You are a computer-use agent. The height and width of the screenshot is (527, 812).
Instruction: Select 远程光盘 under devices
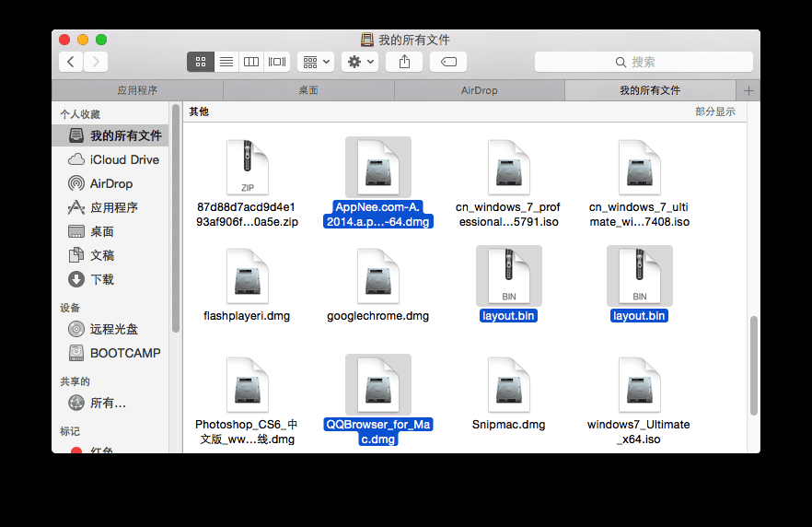click(110, 329)
